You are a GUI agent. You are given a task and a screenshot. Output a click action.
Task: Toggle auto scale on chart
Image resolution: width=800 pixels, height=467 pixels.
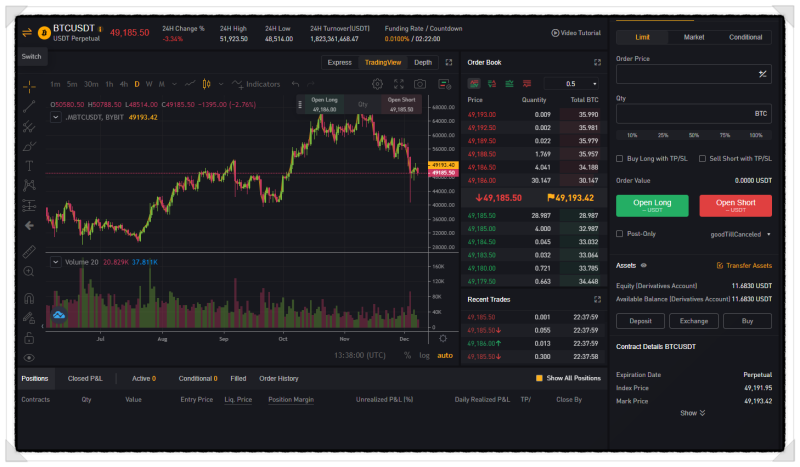point(445,355)
